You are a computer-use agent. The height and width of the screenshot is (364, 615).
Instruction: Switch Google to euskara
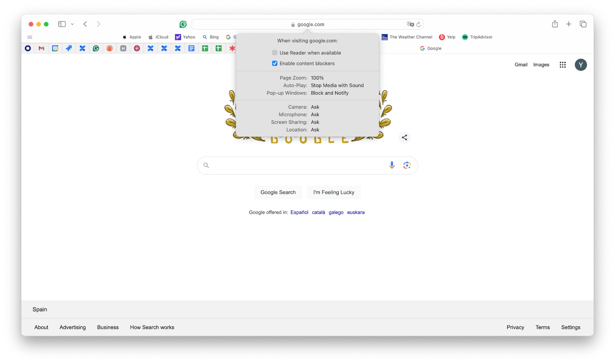(x=356, y=212)
